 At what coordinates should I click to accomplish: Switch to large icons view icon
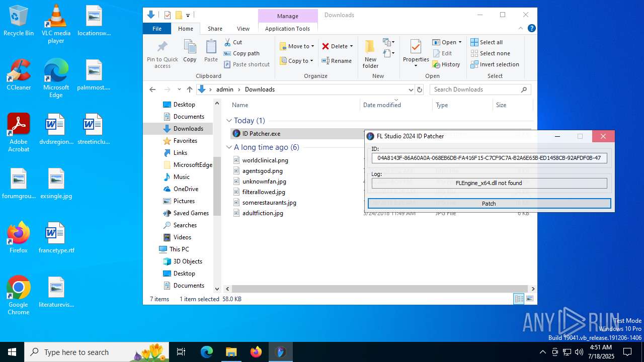click(529, 299)
